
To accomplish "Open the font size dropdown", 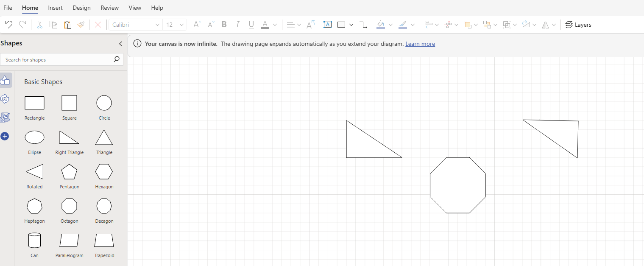I will [181, 24].
